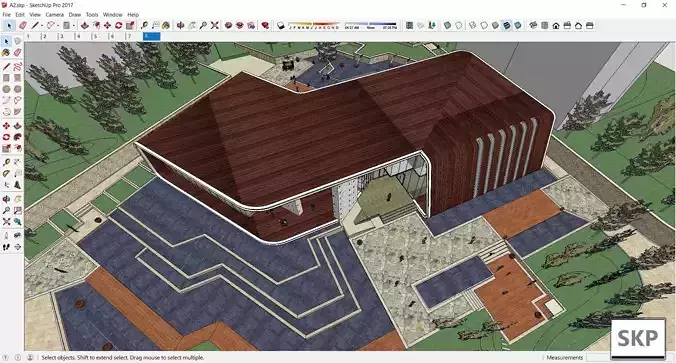The width and height of the screenshot is (676, 363).
Task: Switch to Top view
Action: click(x=545, y=25)
